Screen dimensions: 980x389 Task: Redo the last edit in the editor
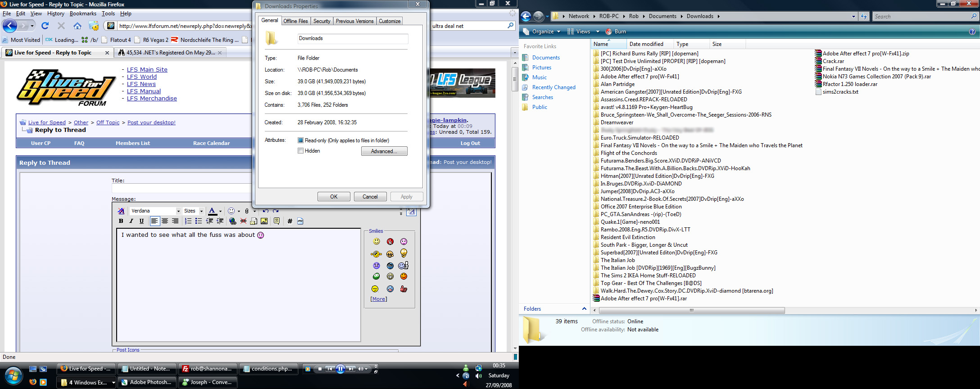point(276,211)
